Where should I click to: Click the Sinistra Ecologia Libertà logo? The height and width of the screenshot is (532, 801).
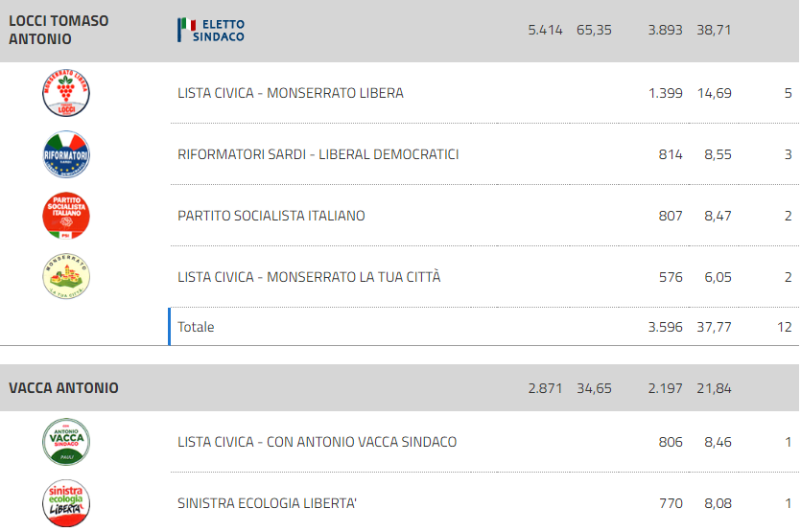pos(66,503)
